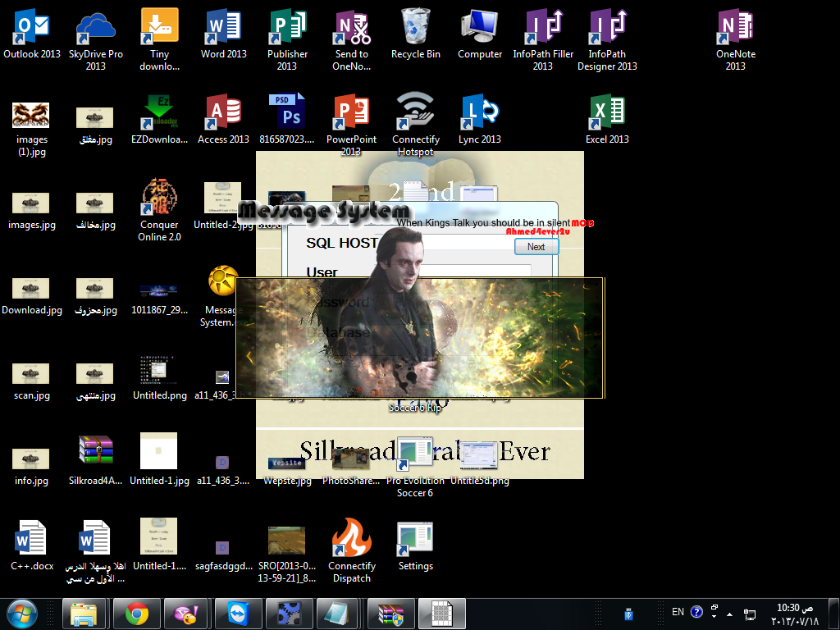This screenshot has width=840, height=630.
Task: Select the Message System.exe icon
Action: [x=222, y=281]
